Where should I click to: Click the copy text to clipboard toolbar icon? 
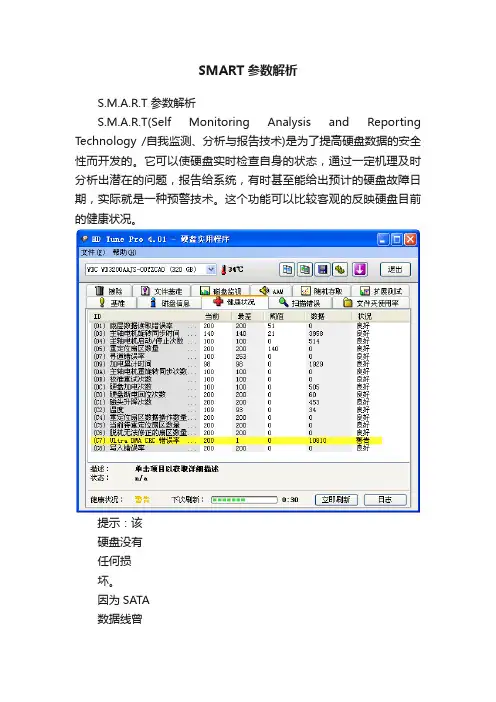(x=287, y=270)
